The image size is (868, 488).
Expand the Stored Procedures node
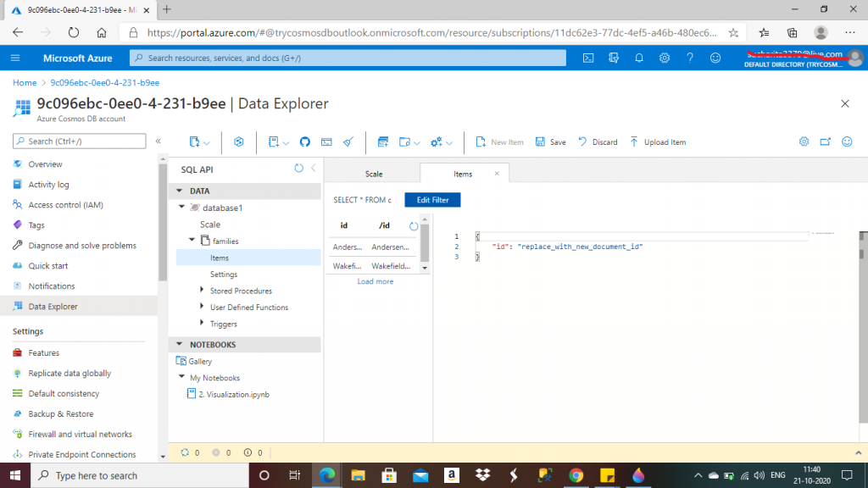pyautogui.click(x=201, y=291)
